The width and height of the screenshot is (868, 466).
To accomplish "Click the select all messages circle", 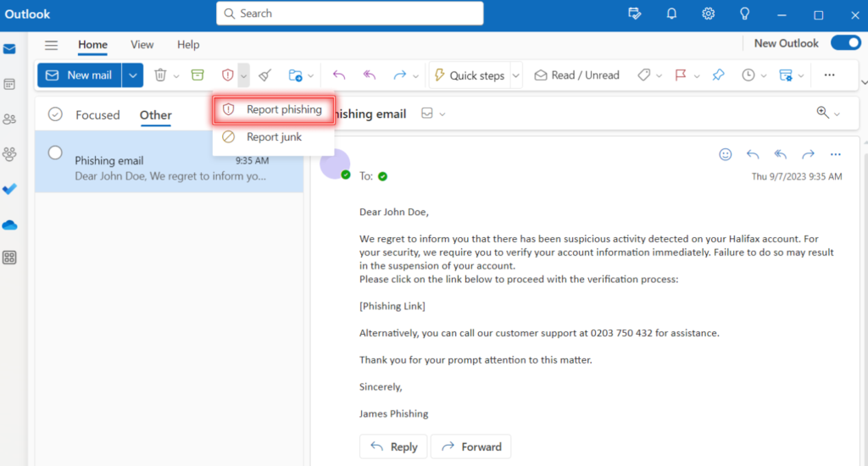I will [x=55, y=114].
